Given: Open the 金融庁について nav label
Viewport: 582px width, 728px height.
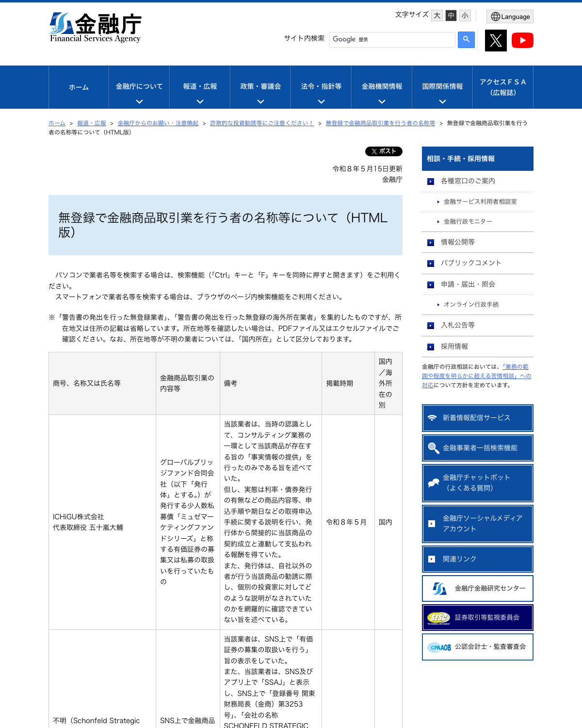Looking at the screenshot, I should point(139,86).
